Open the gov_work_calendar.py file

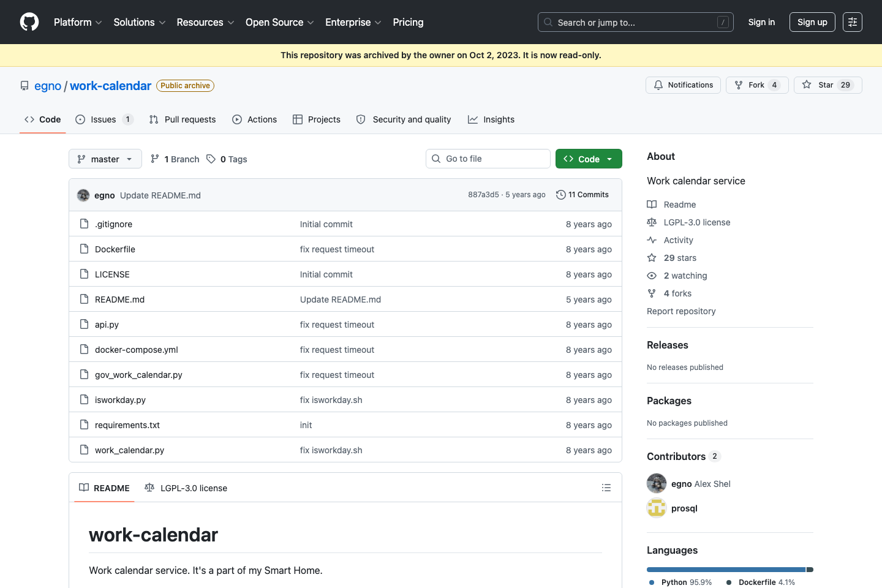tap(138, 374)
